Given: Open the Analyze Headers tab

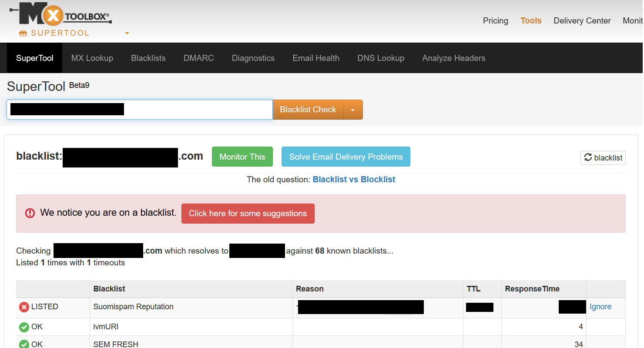Looking at the screenshot, I should point(454,58).
